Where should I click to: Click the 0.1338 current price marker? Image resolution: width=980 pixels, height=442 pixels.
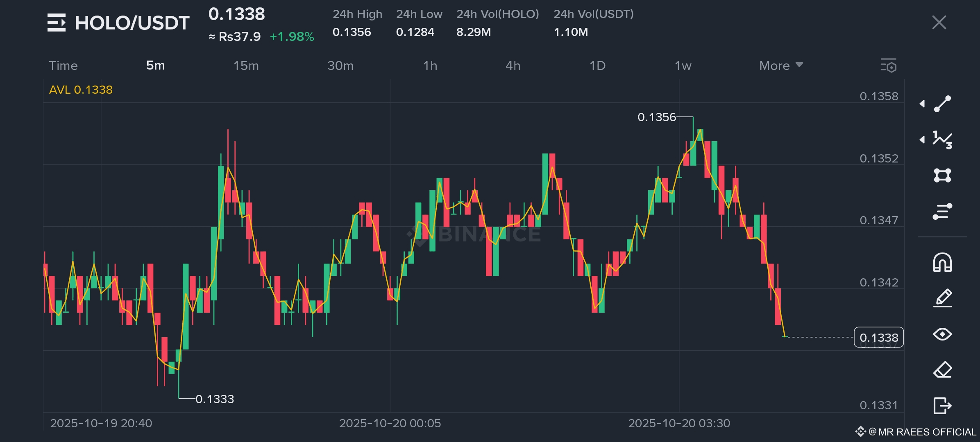878,338
